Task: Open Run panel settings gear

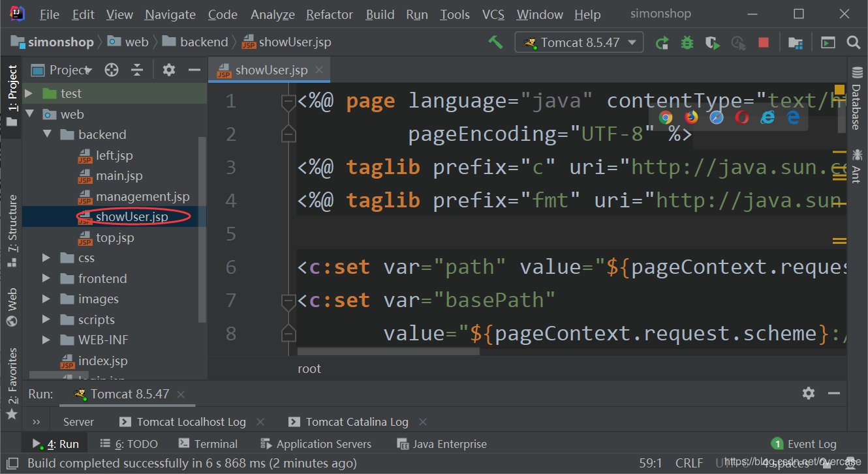Action: (x=809, y=393)
